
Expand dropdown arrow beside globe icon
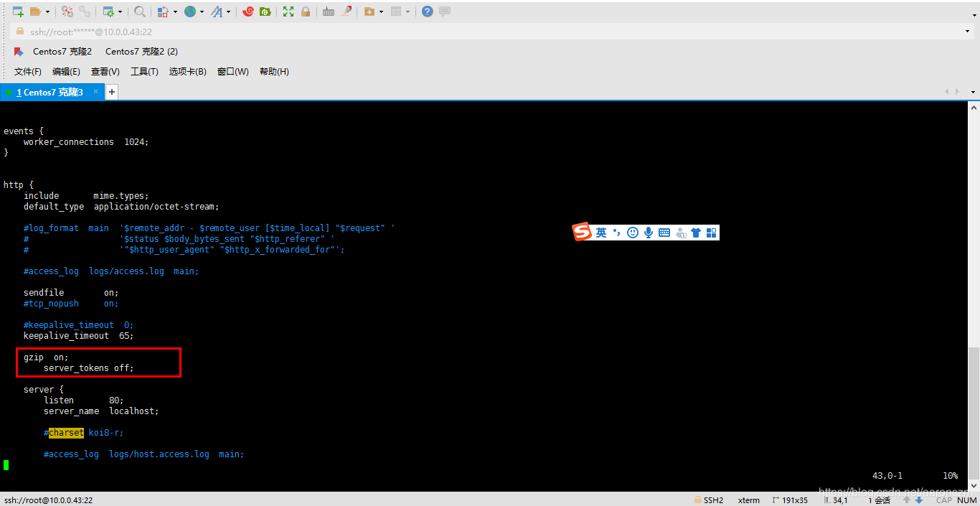point(202,11)
